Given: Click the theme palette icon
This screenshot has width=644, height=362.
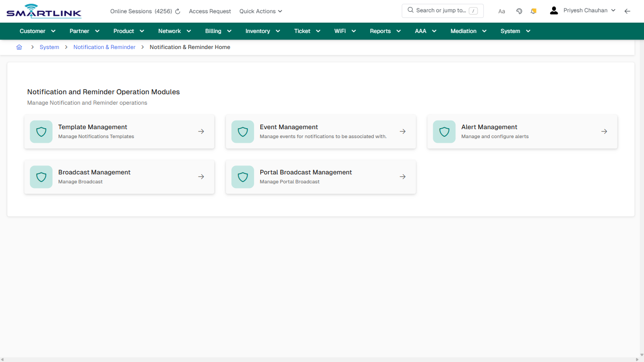Looking at the screenshot, I should point(519,10).
